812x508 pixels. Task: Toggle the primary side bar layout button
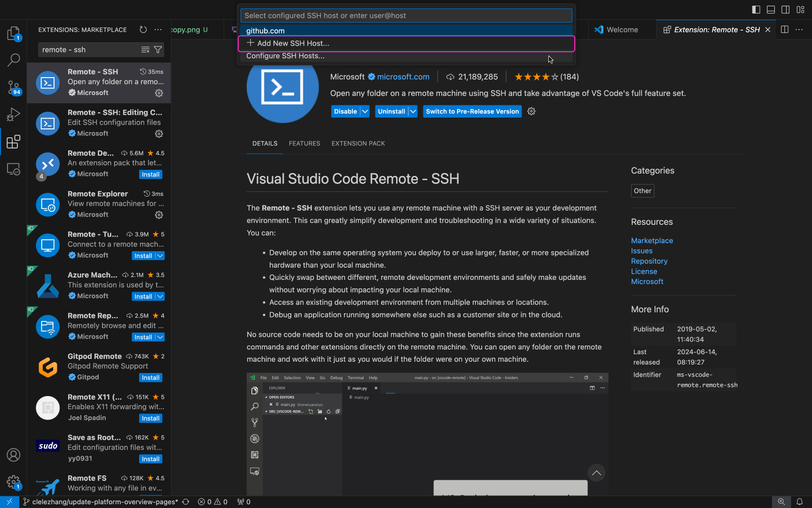pos(756,9)
